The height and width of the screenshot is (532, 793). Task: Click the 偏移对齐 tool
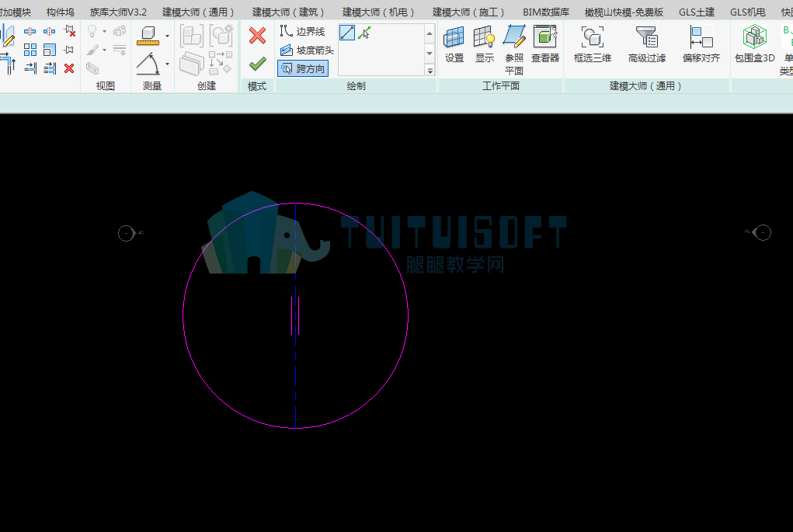701,44
